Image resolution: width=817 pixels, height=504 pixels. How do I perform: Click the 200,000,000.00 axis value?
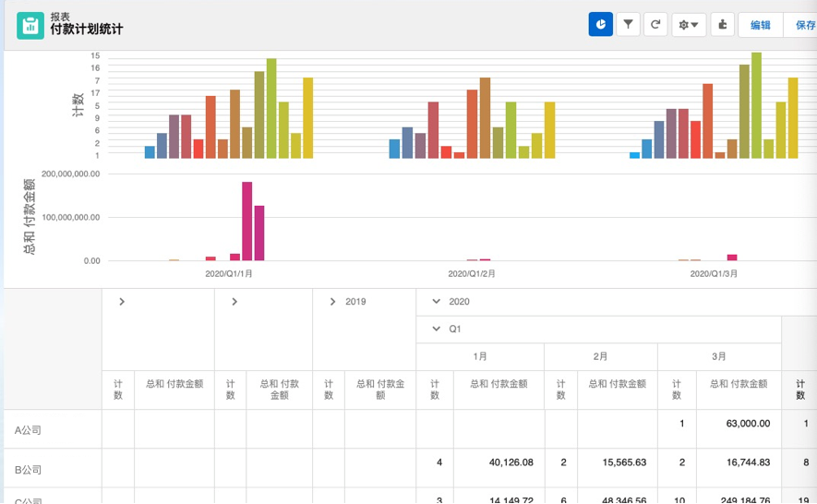coord(70,174)
